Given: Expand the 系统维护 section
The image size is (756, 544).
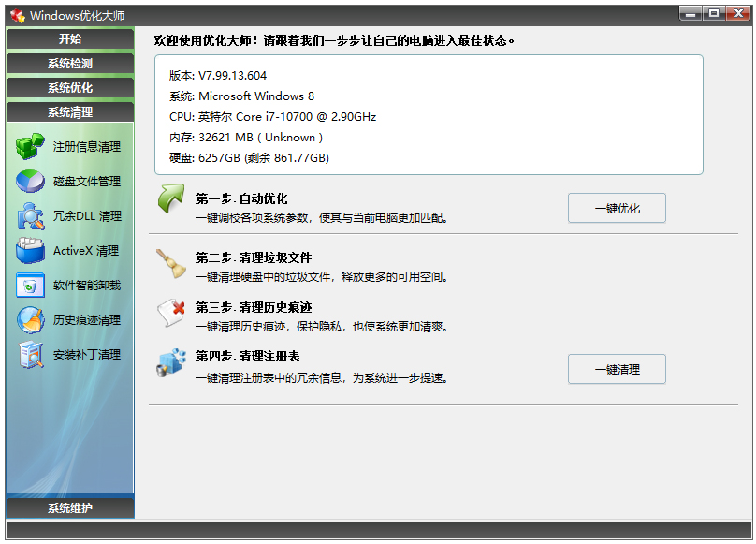Looking at the screenshot, I should coord(70,507).
